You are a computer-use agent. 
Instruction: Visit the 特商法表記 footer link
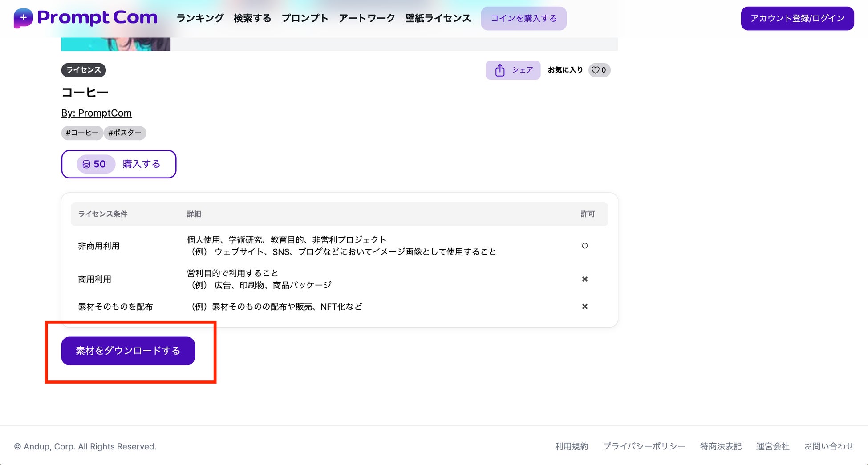(x=721, y=446)
